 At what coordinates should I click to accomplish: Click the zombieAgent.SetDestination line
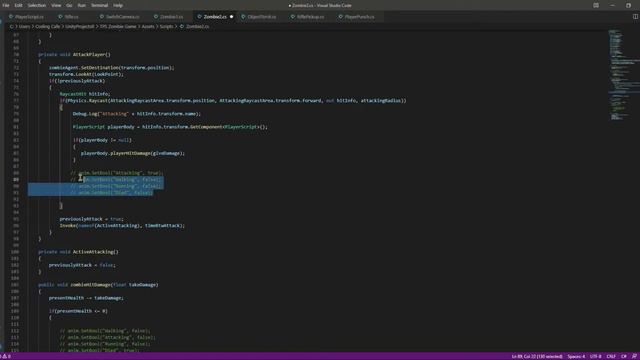coord(111,68)
